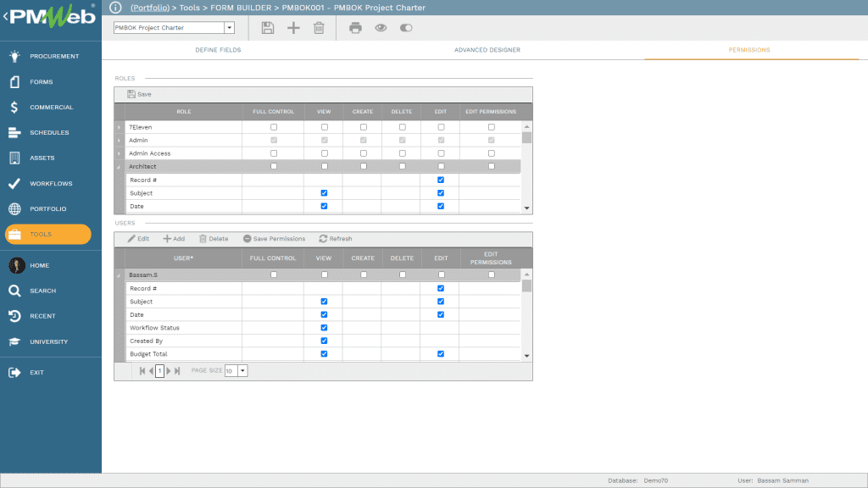The image size is (868, 488).
Task: Open the Forms module icon
Action: [x=15, y=82]
